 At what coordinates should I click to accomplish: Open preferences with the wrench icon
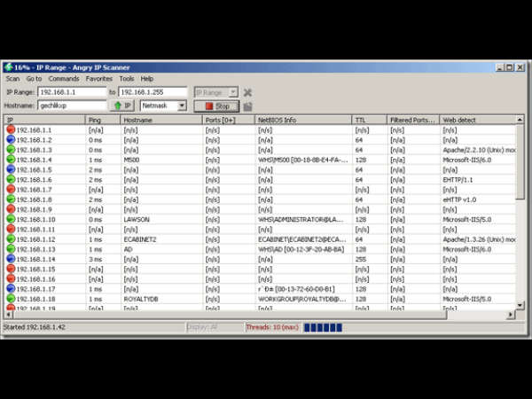tap(247, 92)
